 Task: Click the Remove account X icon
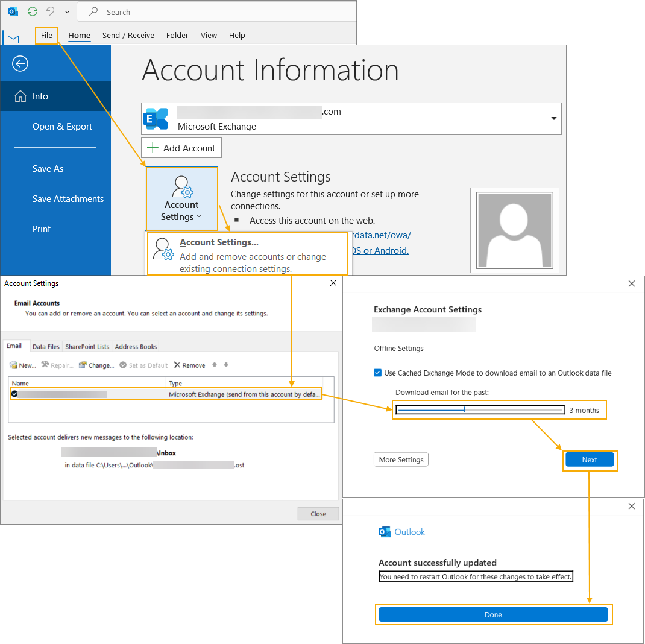pos(177,365)
